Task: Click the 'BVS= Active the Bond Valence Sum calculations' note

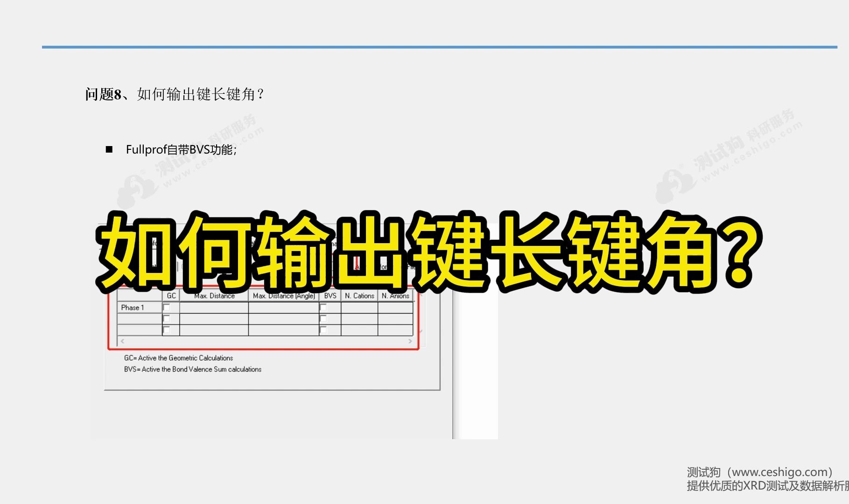Action: [192, 369]
